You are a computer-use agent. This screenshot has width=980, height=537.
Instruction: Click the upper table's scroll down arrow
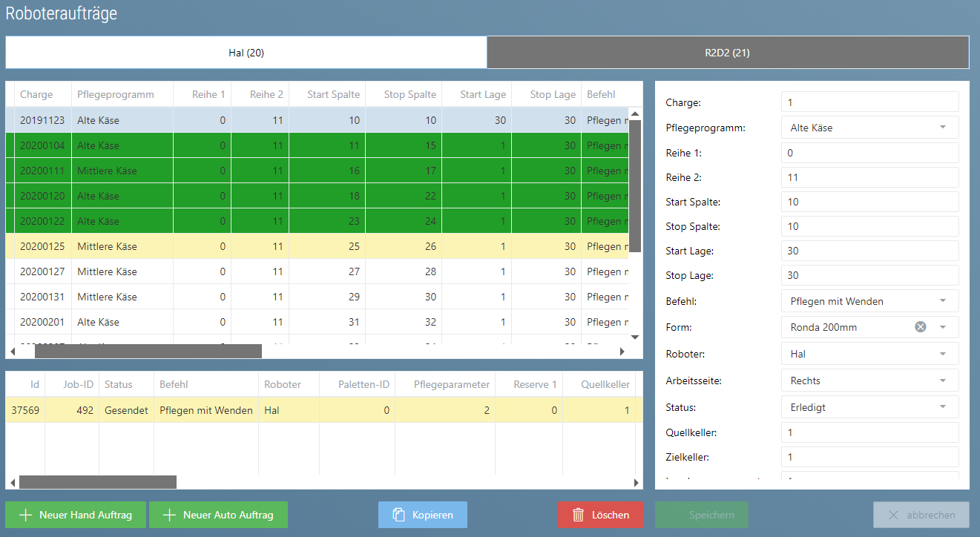pyautogui.click(x=635, y=337)
